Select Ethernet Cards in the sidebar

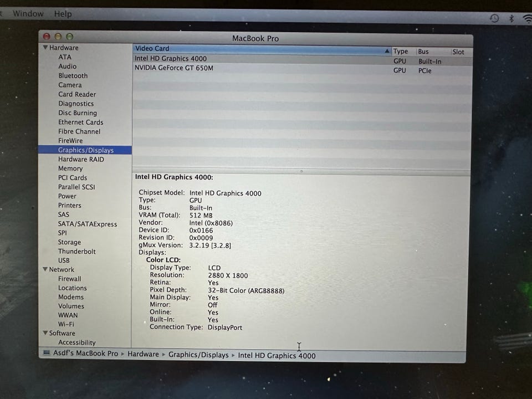pyautogui.click(x=80, y=122)
